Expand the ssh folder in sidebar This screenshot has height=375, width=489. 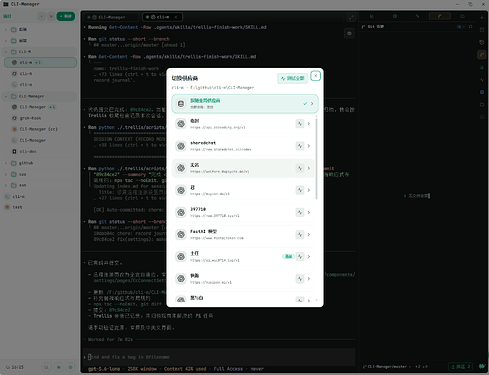6,185
